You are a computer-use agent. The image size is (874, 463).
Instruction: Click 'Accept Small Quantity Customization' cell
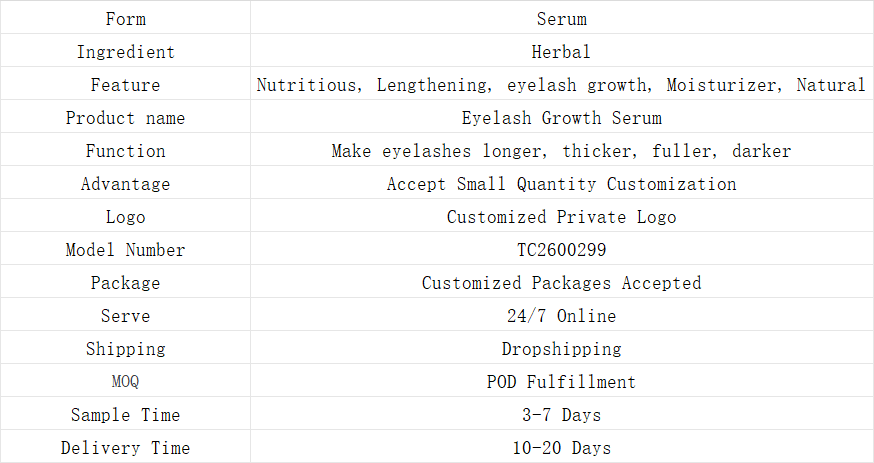tap(561, 184)
